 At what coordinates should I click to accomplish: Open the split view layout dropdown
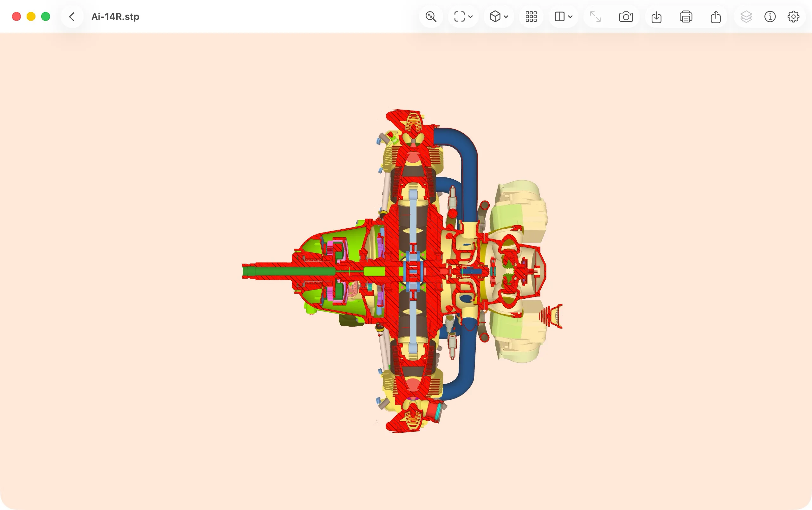(x=564, y=16)
